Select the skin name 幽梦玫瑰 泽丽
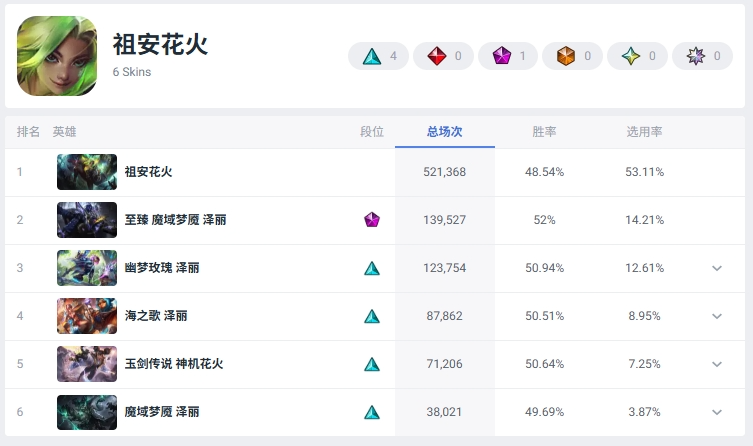The image size is (753, 446). (162, 268)
